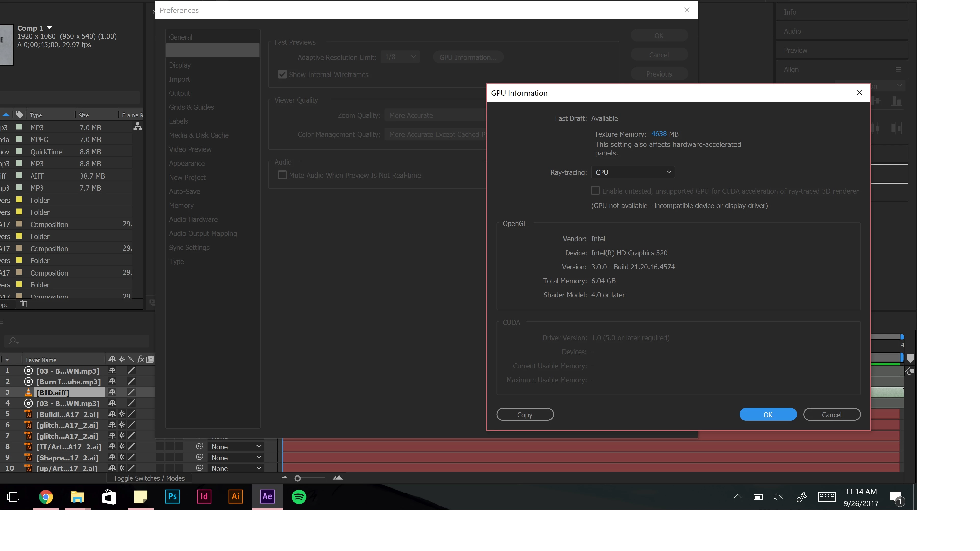This screenshot has width=980, height=551.
Task: Open the Ray-tracing CPU dropdown
Action: click(633, 172)
